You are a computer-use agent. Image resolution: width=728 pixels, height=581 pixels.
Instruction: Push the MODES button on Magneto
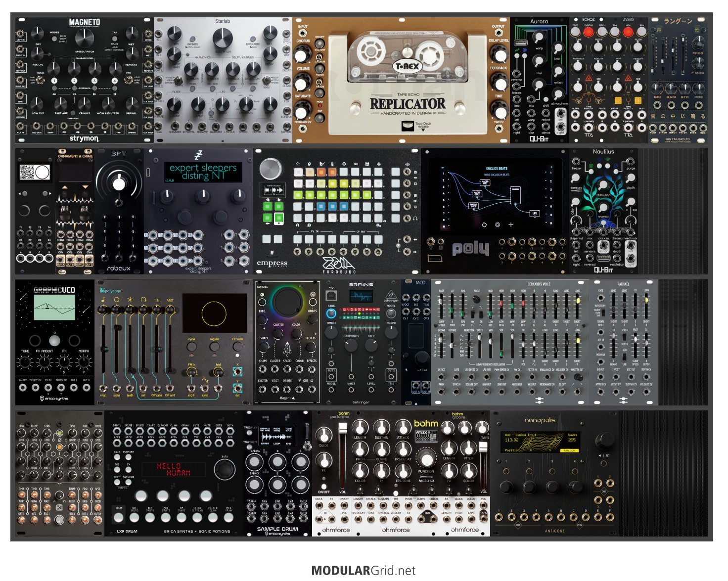(54, 39)
